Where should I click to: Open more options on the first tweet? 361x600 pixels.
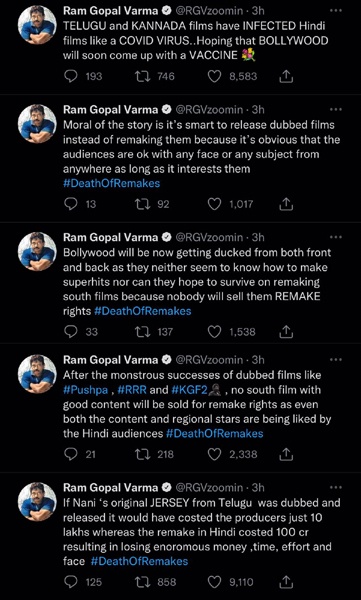click(335, 11)
